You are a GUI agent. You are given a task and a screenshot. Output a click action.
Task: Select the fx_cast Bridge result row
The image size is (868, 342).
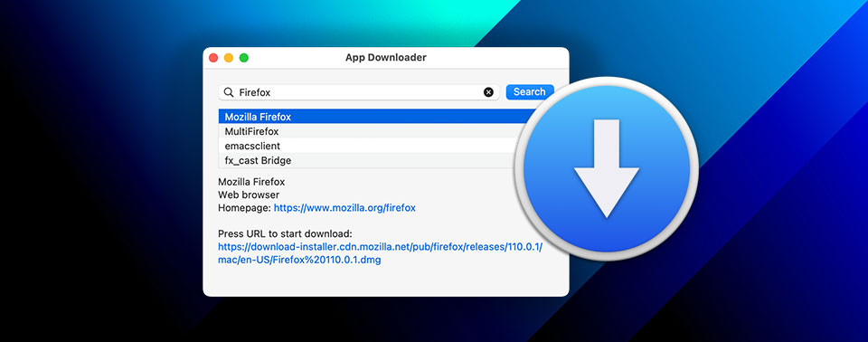pyautogui.click(x=367, y=160)
